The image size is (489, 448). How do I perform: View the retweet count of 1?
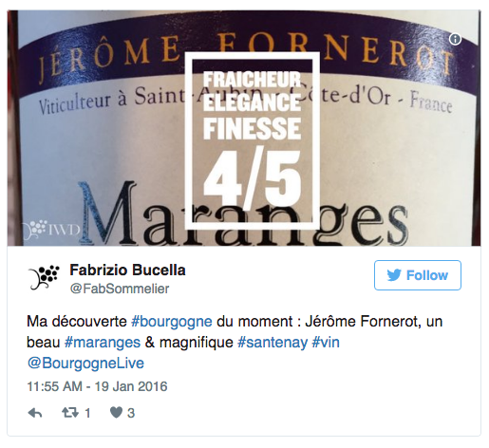87,413
